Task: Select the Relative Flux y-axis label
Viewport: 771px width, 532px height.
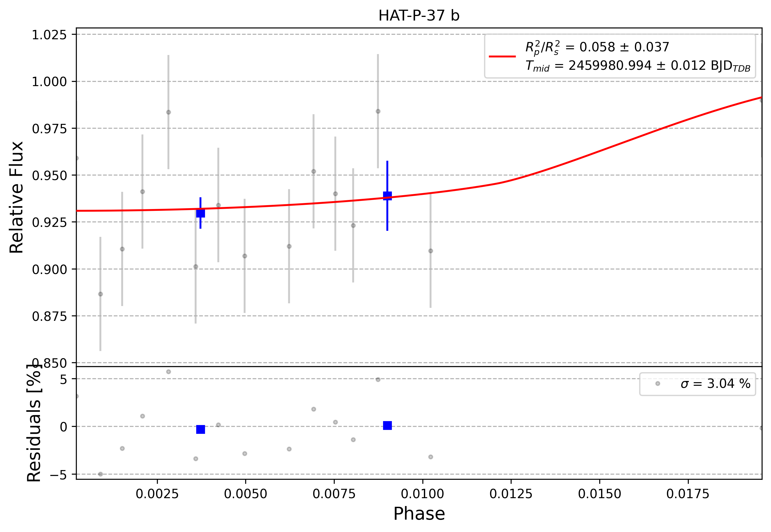Action: pyautogui.click(x=16, y=197)
